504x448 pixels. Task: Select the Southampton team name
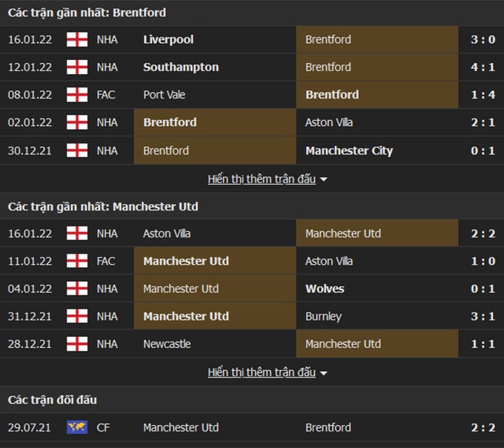tap(181, 67)
